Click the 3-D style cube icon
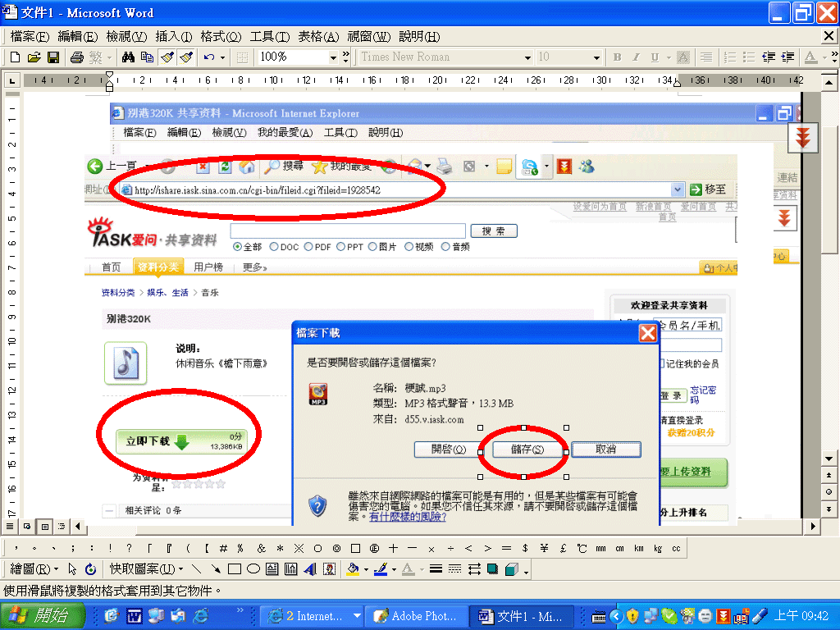840x630 pixels. 512,569
